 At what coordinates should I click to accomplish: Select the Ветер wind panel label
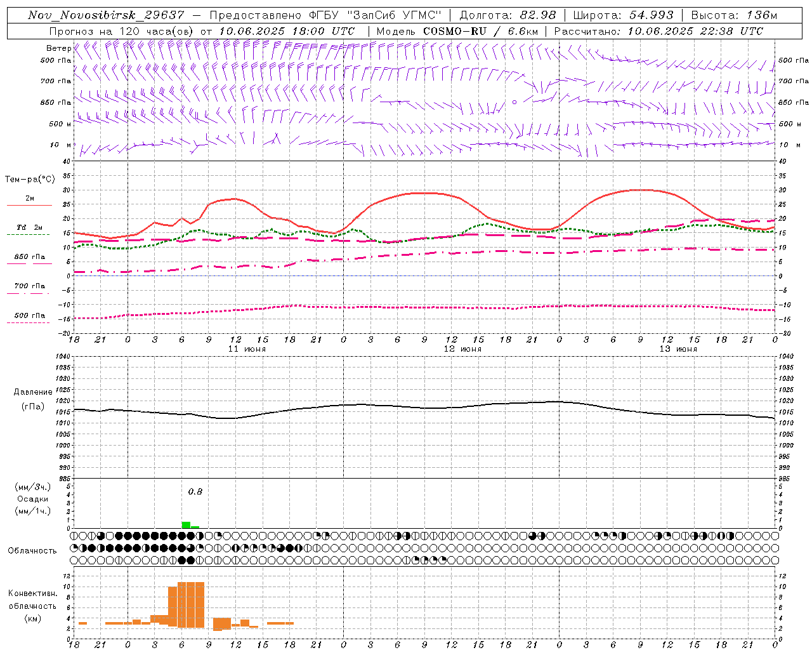[58, 48]
